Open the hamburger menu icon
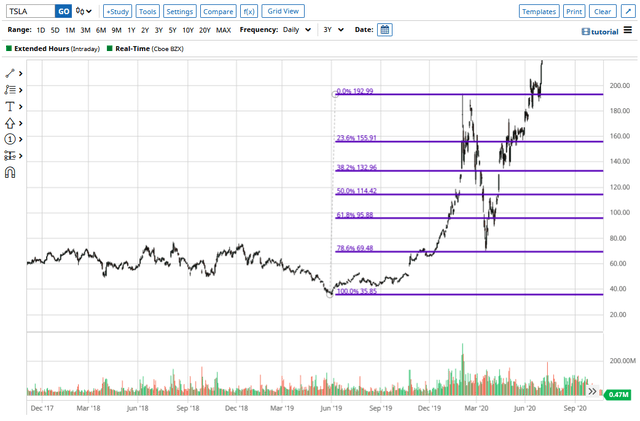This screenshot has width=640, height=421. click(x=628, y=30)
